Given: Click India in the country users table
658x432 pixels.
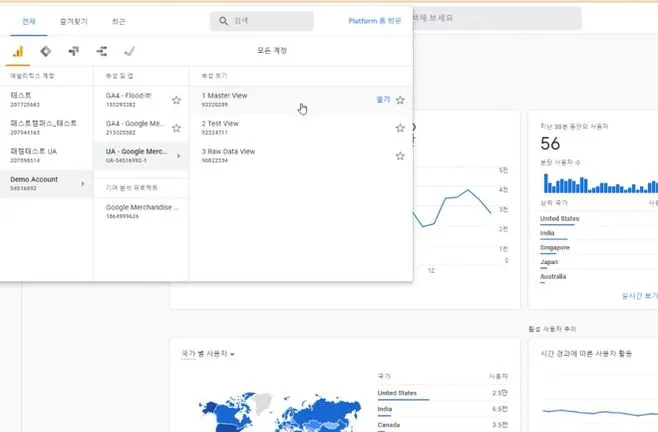Looking at the screenshot, I should (385, 409).
